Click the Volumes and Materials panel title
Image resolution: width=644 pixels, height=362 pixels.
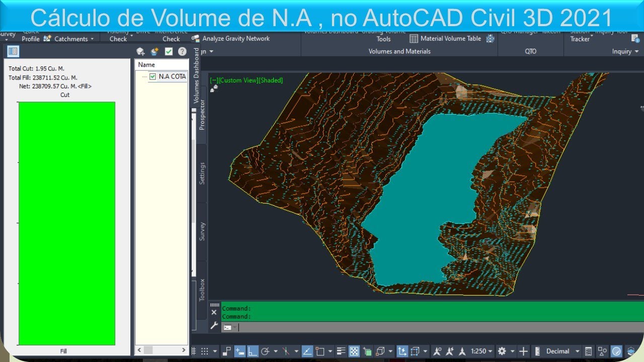399,51
